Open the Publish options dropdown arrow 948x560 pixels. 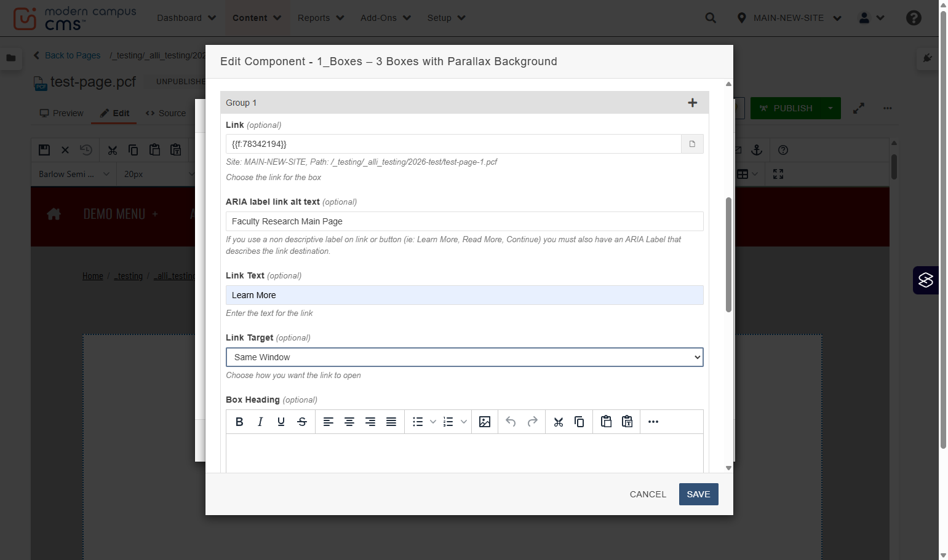pos(830,108)
